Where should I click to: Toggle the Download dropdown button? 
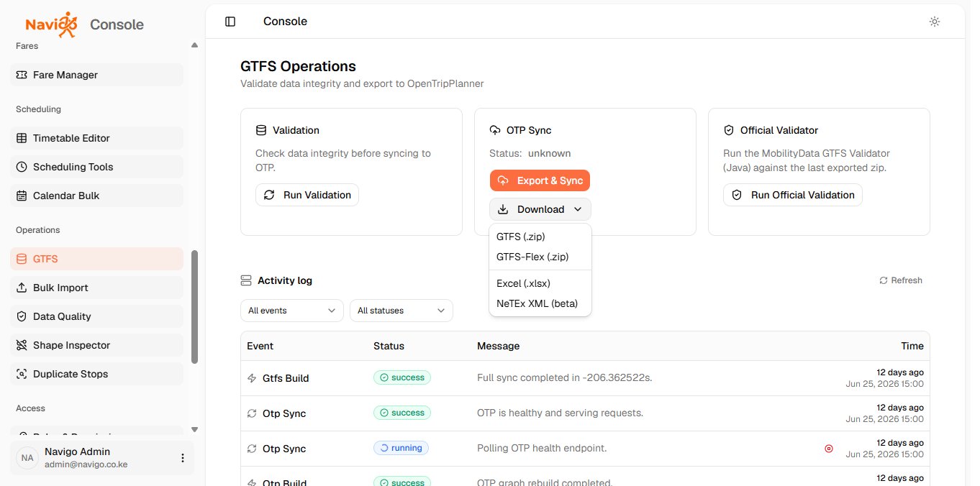540,209
